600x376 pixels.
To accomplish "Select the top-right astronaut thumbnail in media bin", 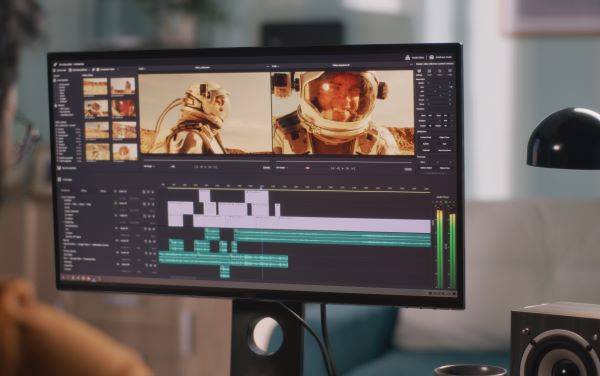I will pos(123,86).
